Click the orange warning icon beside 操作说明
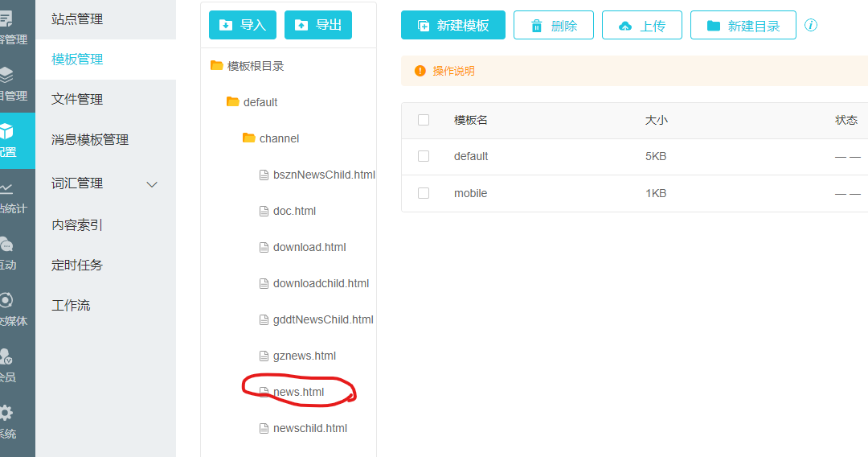Image resolution: width=868 pixels, height=457 pixels. pos(420,71)
